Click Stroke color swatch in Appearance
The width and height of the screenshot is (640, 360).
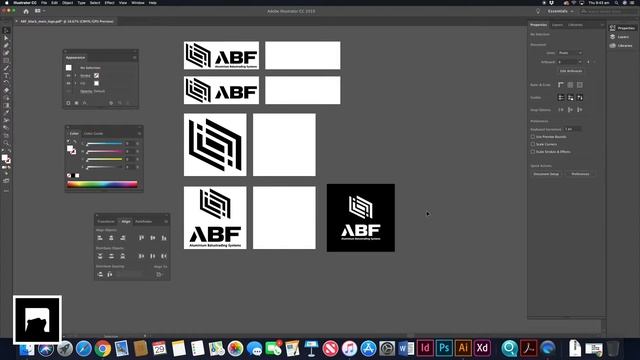tap(96, 76)
